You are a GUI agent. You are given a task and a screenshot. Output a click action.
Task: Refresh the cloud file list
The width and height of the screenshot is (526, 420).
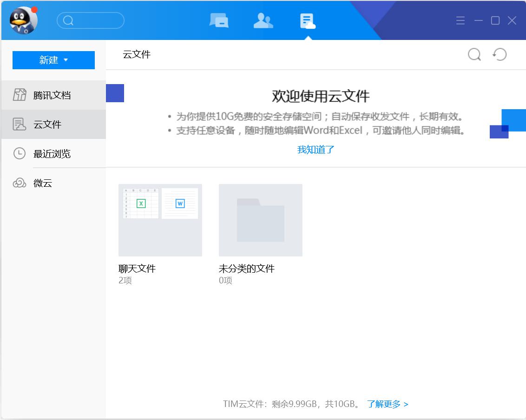click(500, 54)
